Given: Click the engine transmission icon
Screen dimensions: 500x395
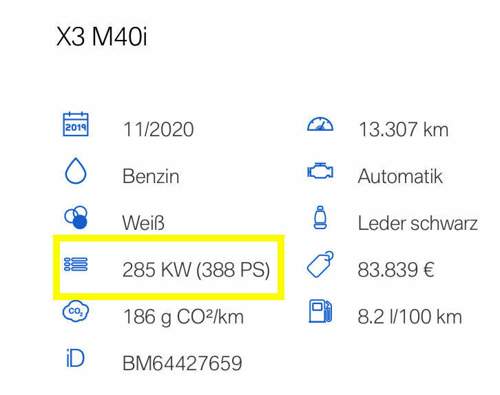Looking at the screenshot, I should [x=320, y=171].
